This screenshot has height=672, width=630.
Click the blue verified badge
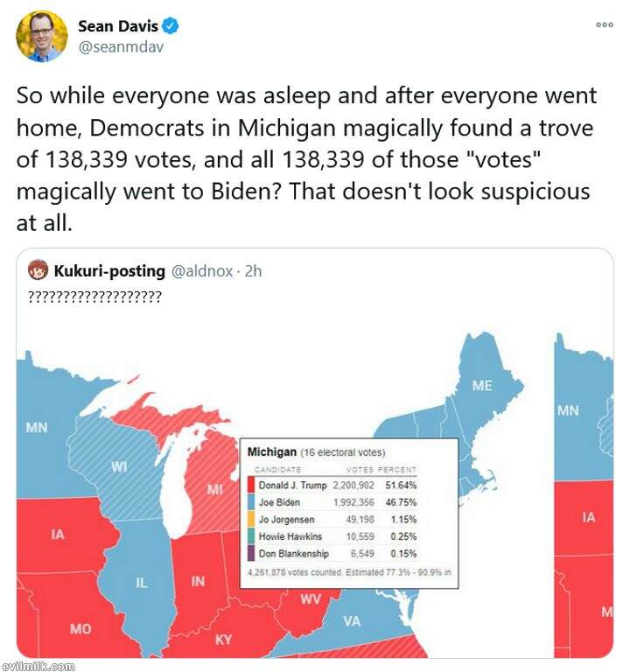point(171,26)
